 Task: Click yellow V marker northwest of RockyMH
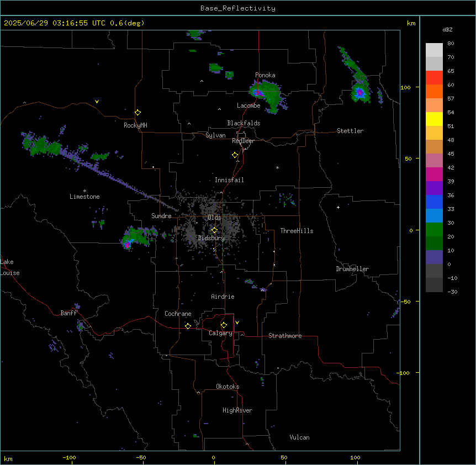coord(97,102)
